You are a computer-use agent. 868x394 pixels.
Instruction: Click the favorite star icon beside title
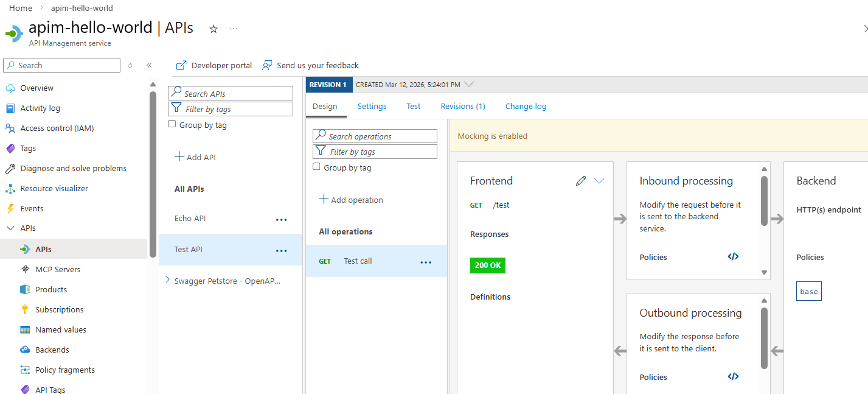pos(214,29)
